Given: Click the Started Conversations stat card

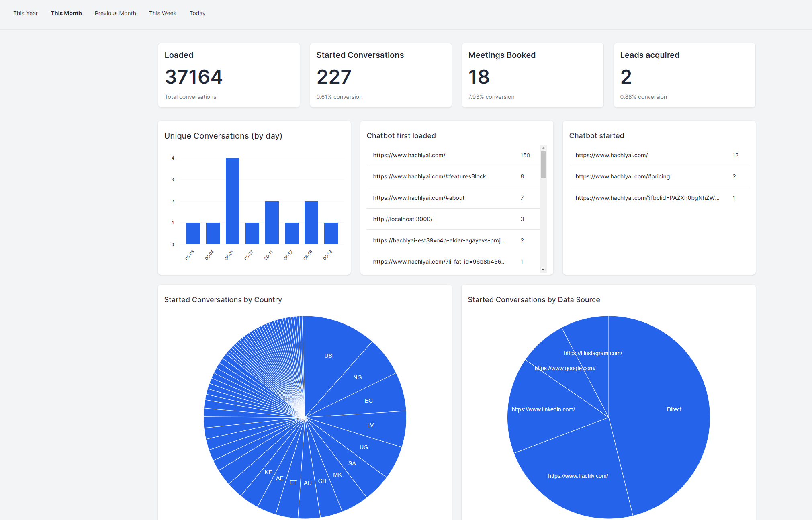Looking at the screenshot, I should click(380, 75).
